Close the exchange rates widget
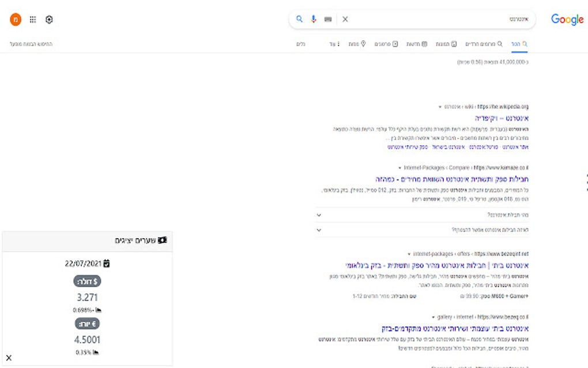 pos(9,358)
